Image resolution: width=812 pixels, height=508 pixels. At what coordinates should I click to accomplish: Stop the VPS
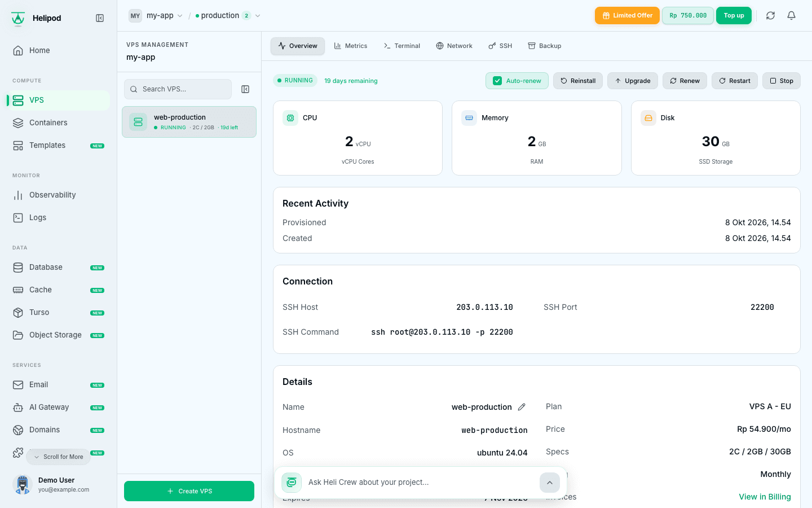pyautogui.click(x=782, y=81)
